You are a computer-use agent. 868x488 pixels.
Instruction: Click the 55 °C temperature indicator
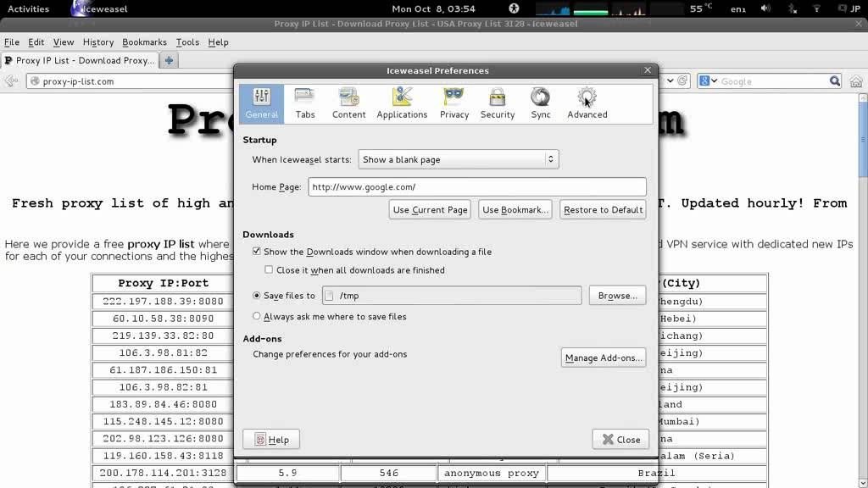click(x=701, y=8)
